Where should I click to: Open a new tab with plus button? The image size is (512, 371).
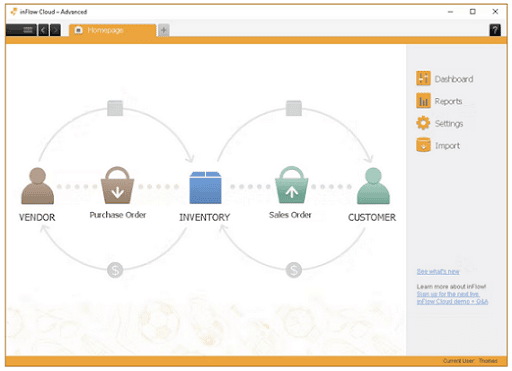point(163,30)
